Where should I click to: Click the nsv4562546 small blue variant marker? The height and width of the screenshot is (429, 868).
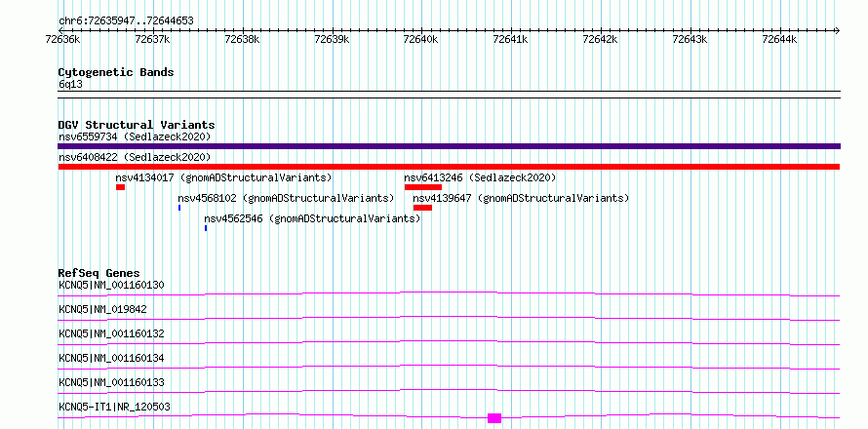[x=206, y=228]
